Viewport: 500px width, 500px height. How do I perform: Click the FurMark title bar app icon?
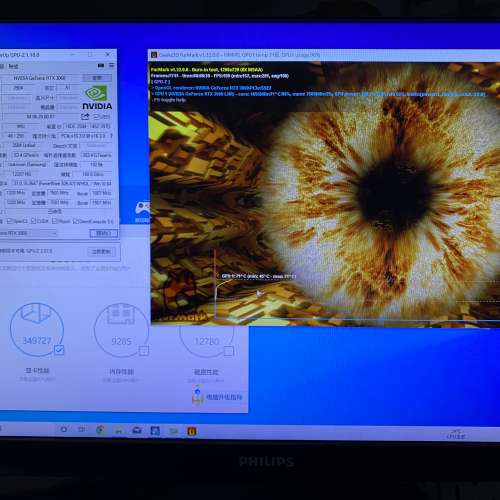pyautogui.click(x=154, y=55)
